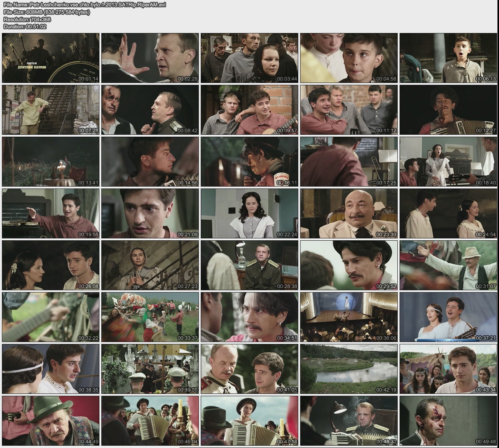Select the officer at desk frame 00:28:38
Viewport: 499px width, 448px height.
pos(249,265)
